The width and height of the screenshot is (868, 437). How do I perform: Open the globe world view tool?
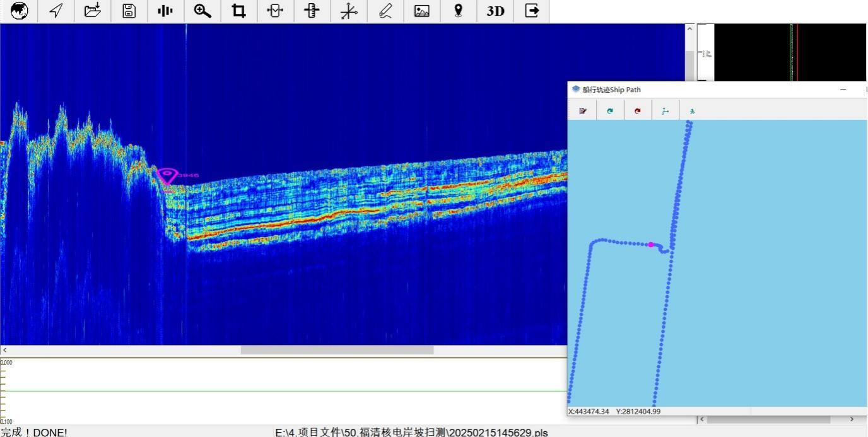click(x=20, y=11)
